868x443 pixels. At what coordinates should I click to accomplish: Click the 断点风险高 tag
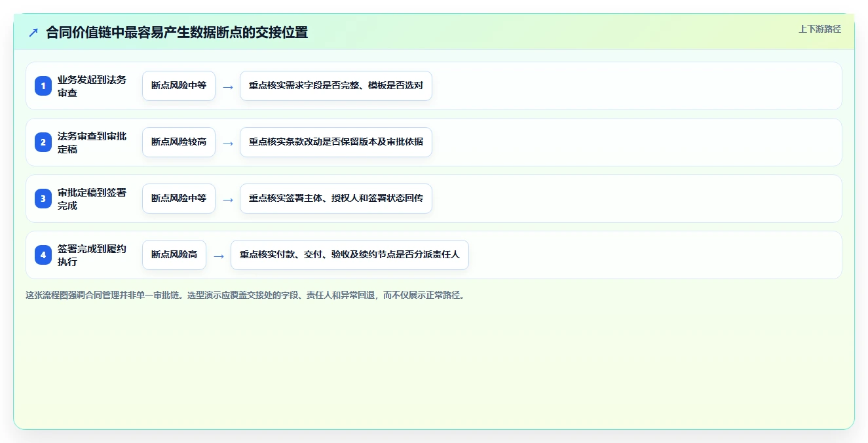tap(174, 255)
